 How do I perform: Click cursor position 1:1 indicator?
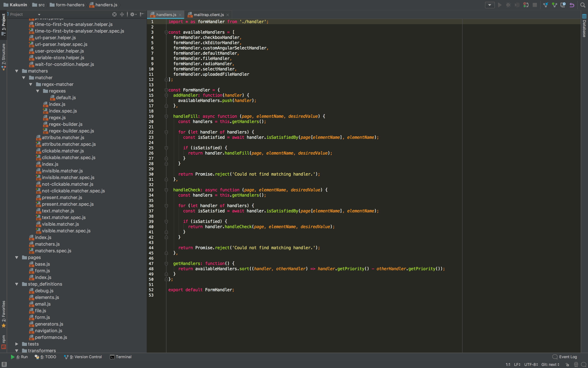tap(508, 364)
